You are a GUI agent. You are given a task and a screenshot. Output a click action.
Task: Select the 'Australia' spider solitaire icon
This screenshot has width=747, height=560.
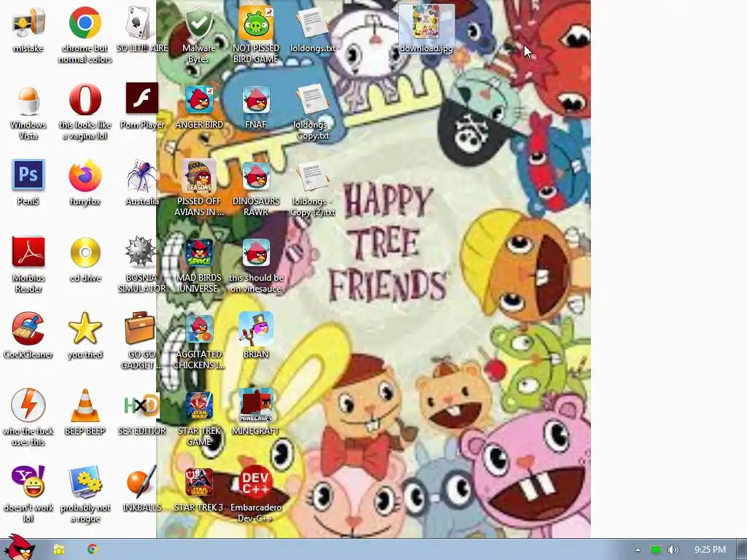pos(142,176)
